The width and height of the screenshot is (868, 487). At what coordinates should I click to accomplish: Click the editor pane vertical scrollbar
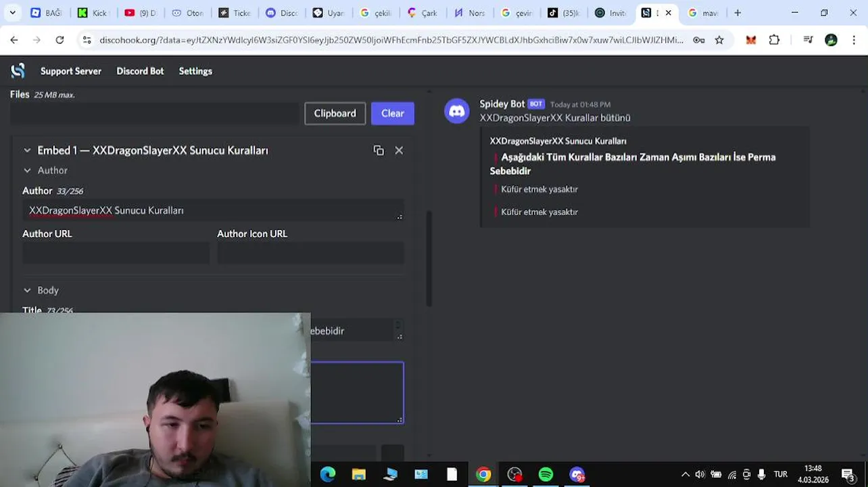click(x=428, y=258)
